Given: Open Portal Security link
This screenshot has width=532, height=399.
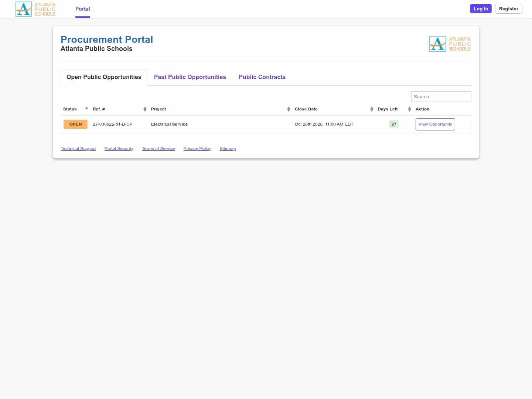Looking at the screenshot, I should pos(119,149).
